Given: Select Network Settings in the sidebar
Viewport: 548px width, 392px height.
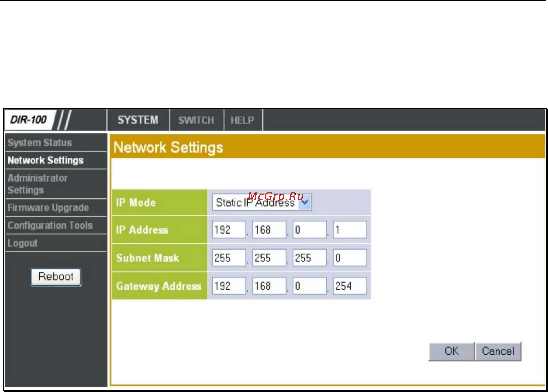Looking at the screenshot, I should [x=46, y=160].
